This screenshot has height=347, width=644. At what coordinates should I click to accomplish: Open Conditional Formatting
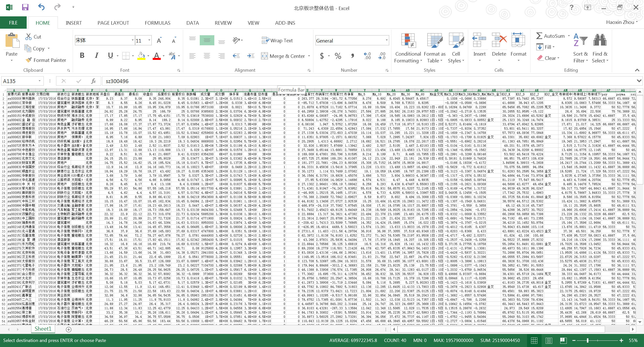tap(408, 48)
